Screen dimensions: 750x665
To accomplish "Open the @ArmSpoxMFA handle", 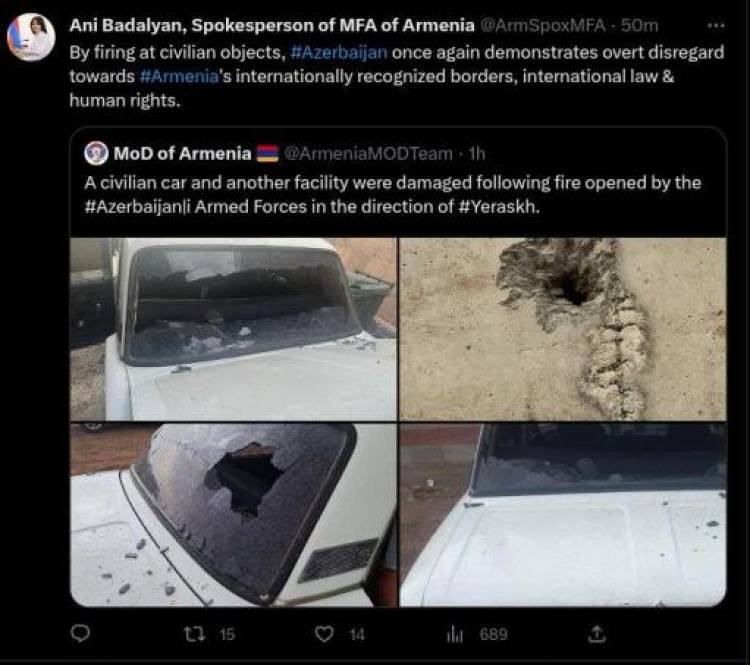I will tap(542, 25).
